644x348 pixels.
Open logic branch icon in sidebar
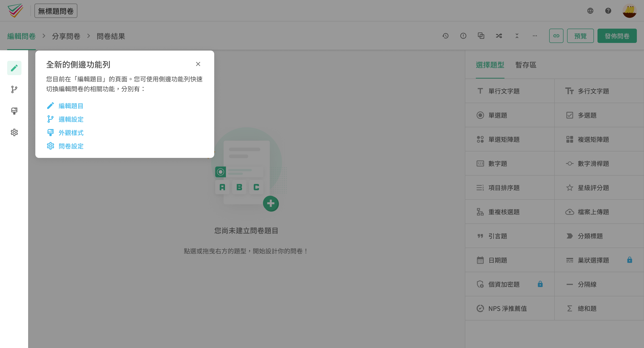point(14,89)
